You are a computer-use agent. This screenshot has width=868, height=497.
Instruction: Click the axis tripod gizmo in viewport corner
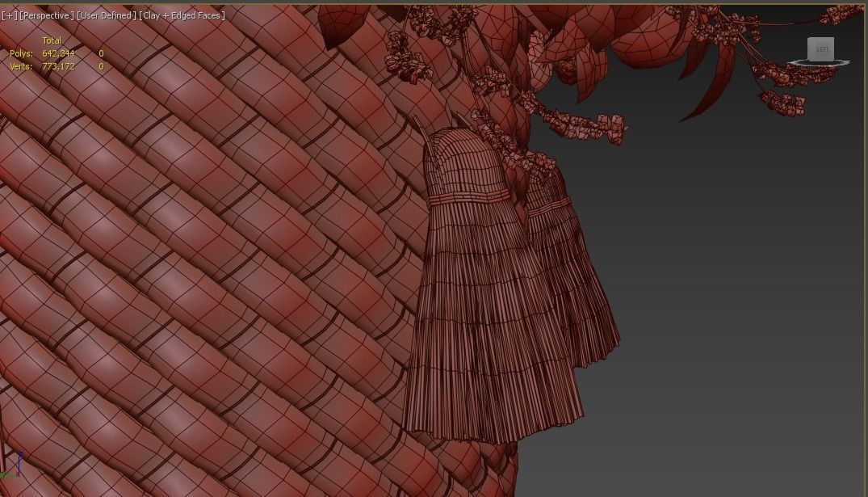click(12, 465)
